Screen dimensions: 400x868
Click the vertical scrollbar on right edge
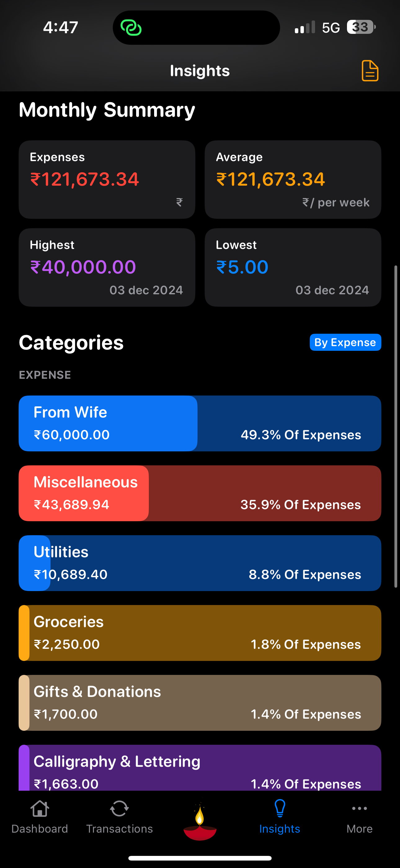(x=396, y=427)
